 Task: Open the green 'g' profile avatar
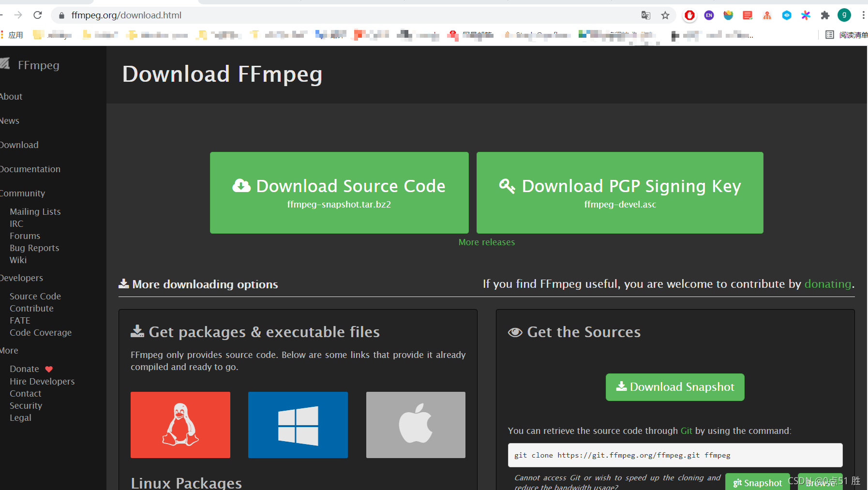click(x=844, y=15)
